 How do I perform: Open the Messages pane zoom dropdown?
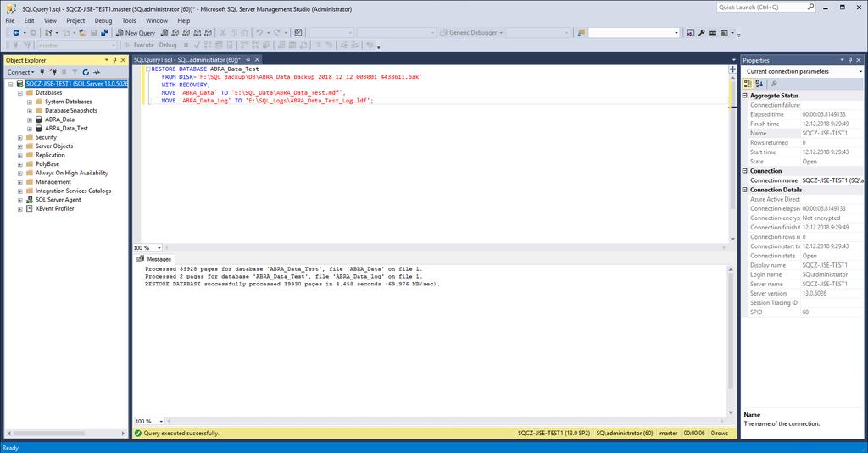pyautogui.click(x=160, y=422)
